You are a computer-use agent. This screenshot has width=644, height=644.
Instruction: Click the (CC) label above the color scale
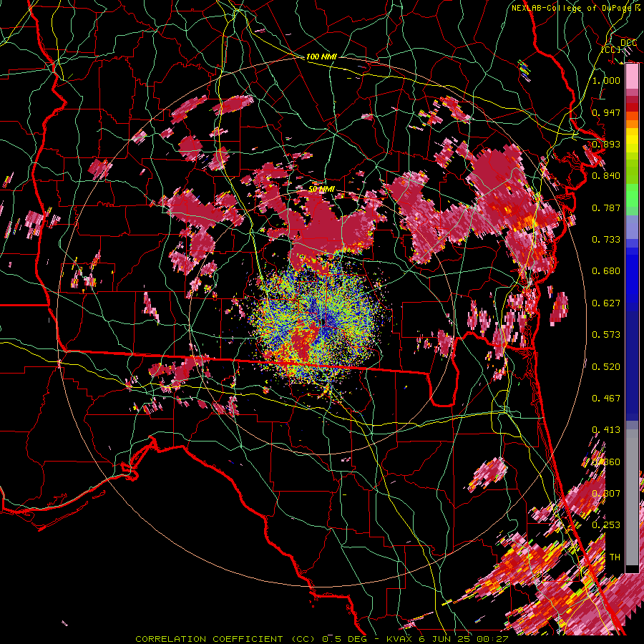click(x=611, y=49)
